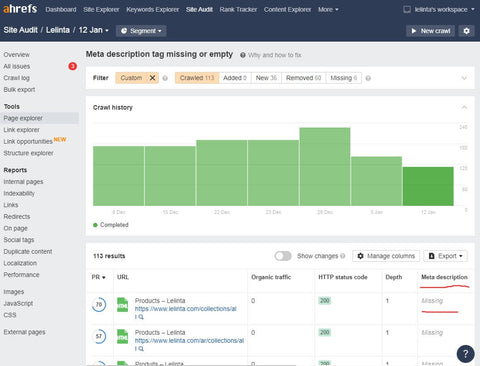Open Structure explorer in the sidebar
The width and height of the screenshot is (480, 366).
(28, 153)
